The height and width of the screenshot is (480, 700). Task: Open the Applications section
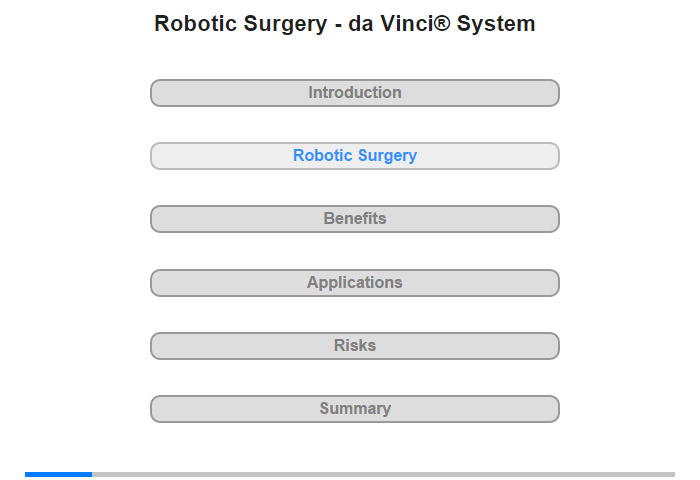tap(355, 283)
